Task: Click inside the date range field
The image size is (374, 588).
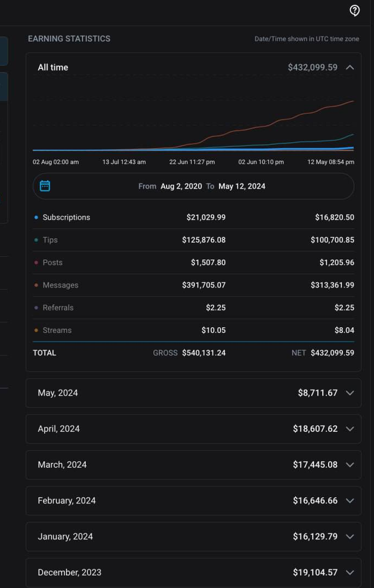Action: tap(193, 186)
